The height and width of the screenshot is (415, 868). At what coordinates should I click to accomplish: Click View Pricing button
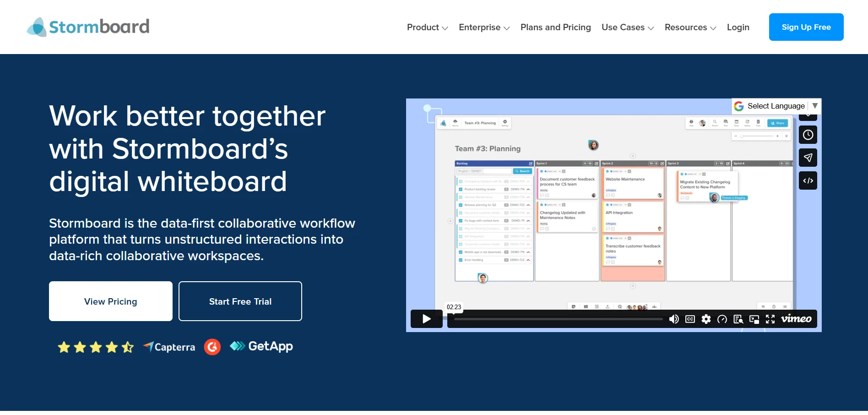[111, 301]
